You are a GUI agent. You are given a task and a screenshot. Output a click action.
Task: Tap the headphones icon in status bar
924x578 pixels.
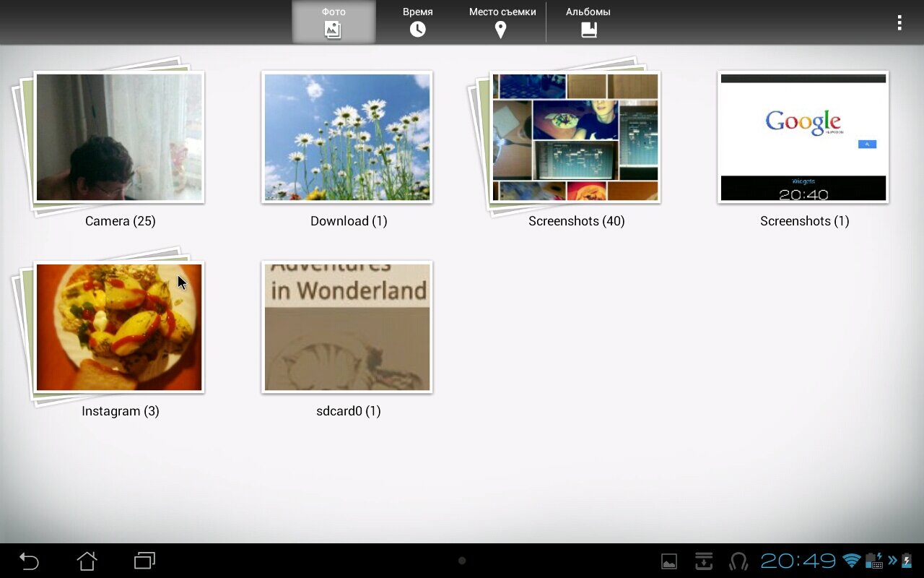738,561
